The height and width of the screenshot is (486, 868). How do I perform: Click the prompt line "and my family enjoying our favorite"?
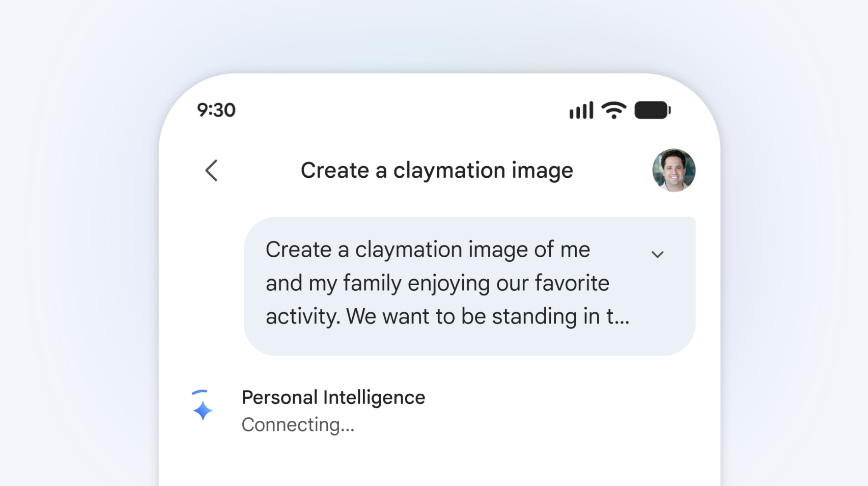point(437,283)
